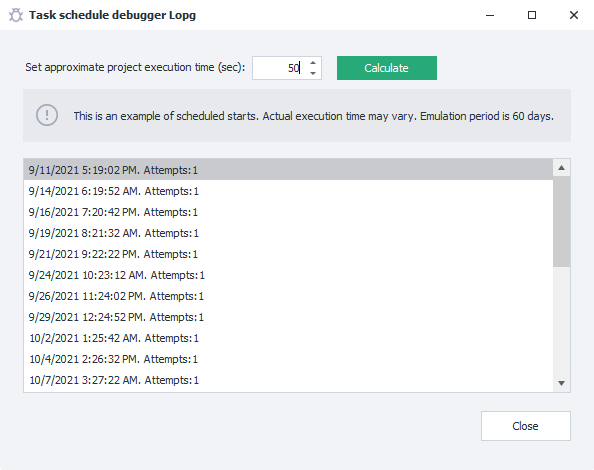Decrease execution time with down arrow
The width and height of the screenshot is (594, 470).
pyautogui.click(x=313, y=73)
